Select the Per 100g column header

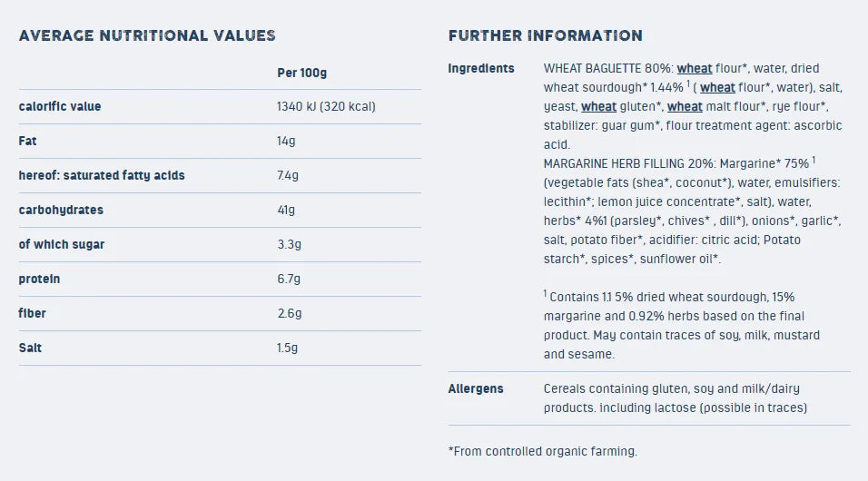(x=301, y=73)
